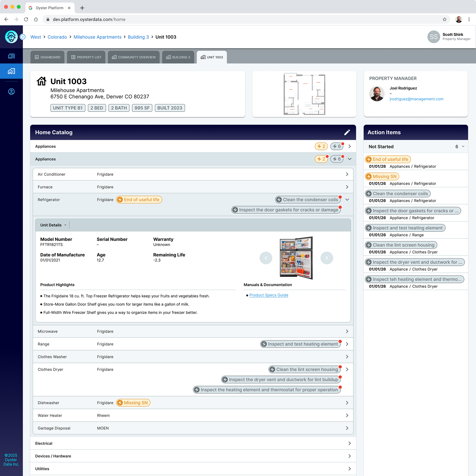Bookmark this page with the star icon

click(x=445, y=19)
